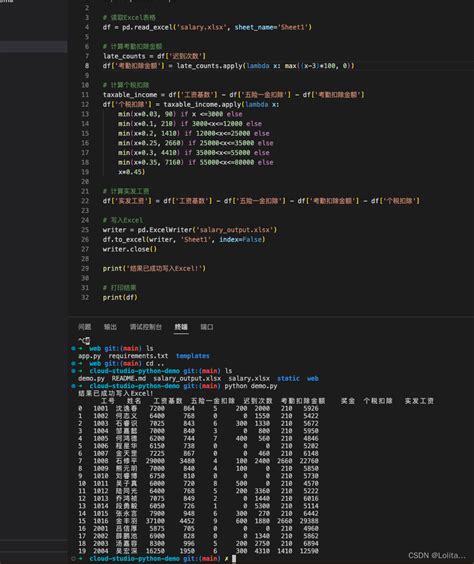
Task: Click the highlighted item in the left sidebar
Action: pyautogui.click(x=33, y=46)
